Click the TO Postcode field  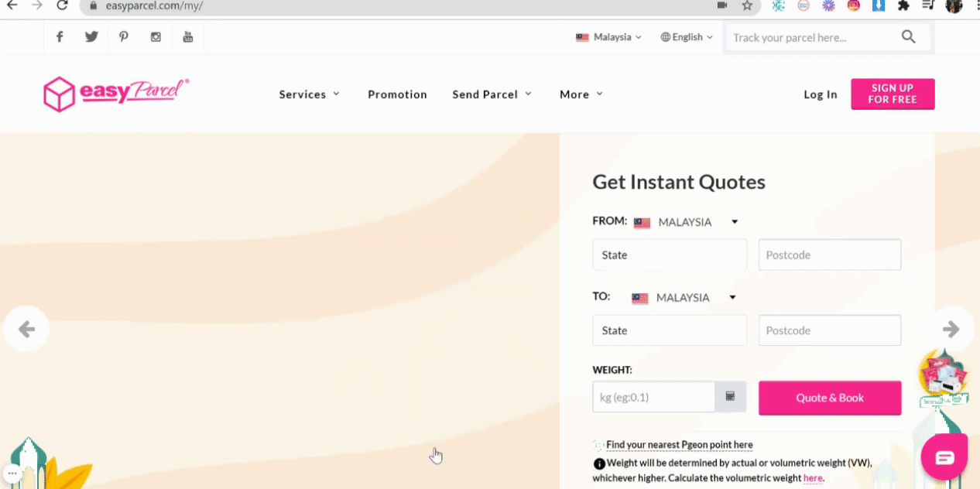coord(830,330)
